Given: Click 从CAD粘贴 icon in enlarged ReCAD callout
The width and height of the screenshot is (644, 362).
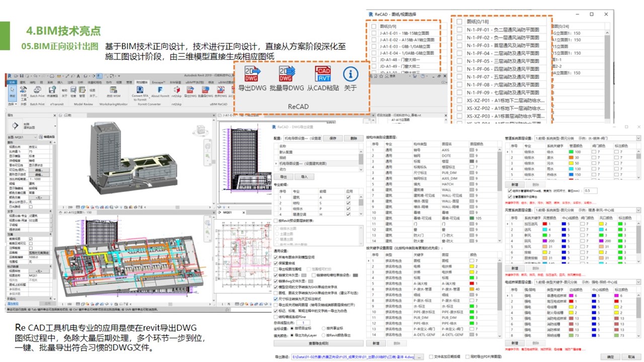Looking at the screenshot, I should (x=323, y=74).
